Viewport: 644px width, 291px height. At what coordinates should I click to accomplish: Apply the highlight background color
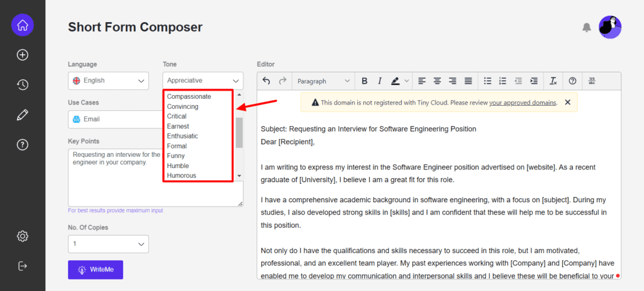(395, 81)
